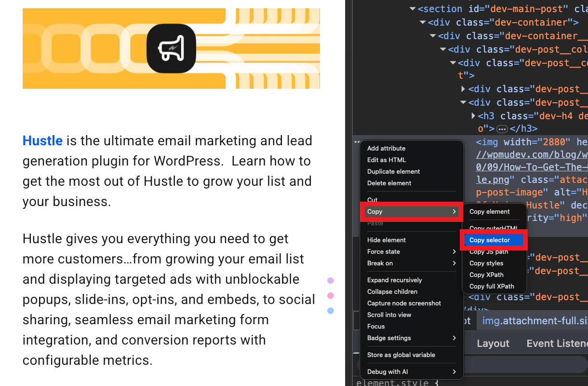Open the Layout tab in styles pane
588x386 pixels.
point(493,344)
